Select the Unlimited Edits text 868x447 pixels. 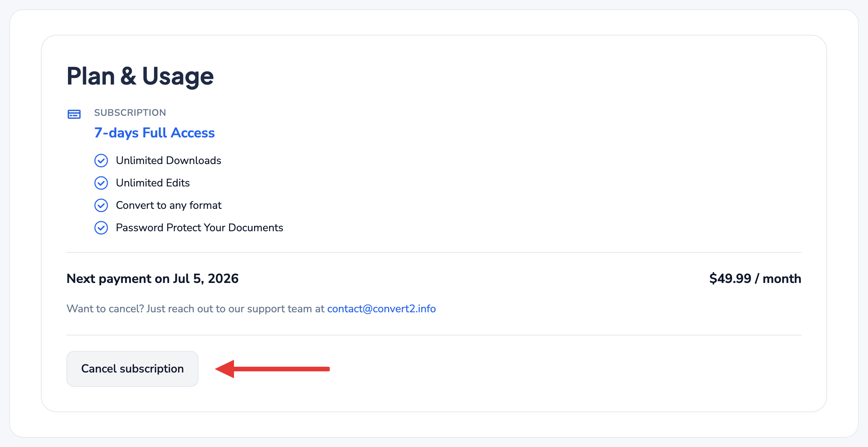point(153,183)
